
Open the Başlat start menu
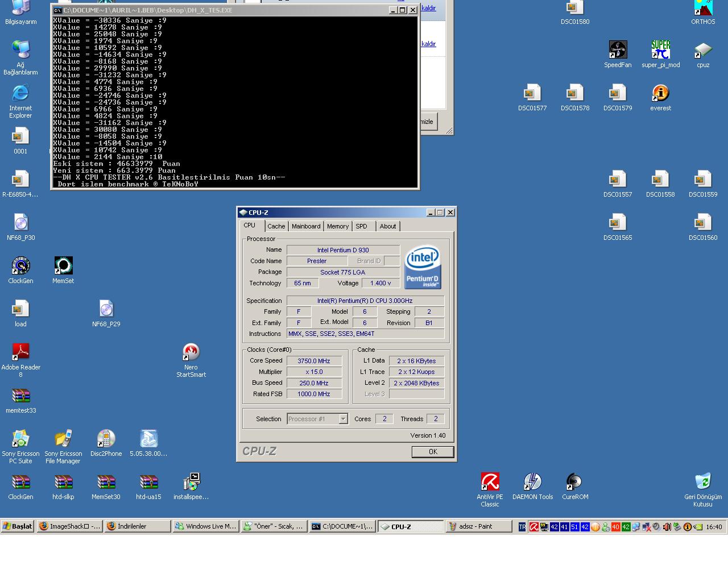pyautogui.click(x=18, y=526)
